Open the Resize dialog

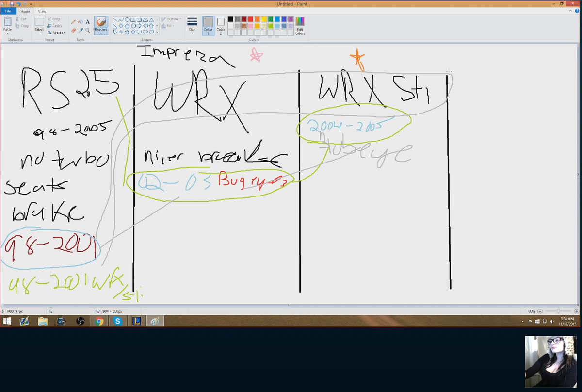[55, 26]
